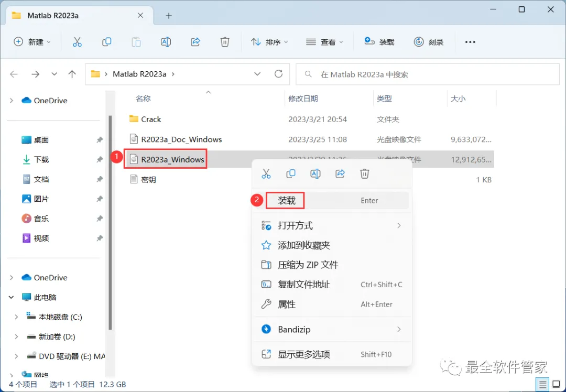Click the Delete trash icon in the top toolbar
566x392 pixels.
225,42
